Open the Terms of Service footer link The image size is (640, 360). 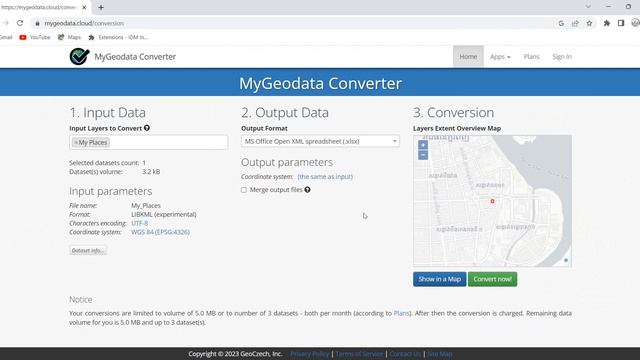tap(359, 354)
